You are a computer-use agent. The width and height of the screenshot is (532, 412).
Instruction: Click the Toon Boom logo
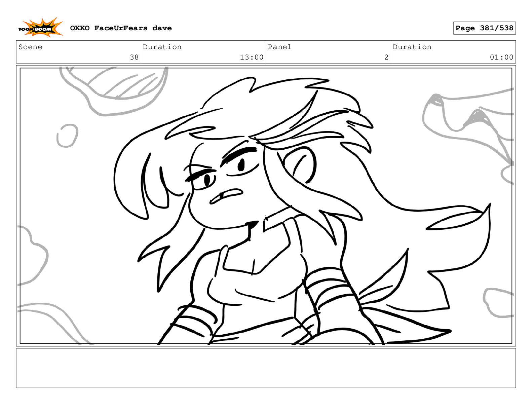pos(40,27)
